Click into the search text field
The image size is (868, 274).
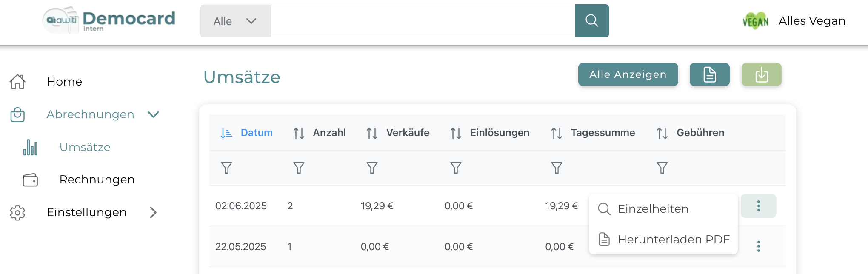tap(423, 21)
